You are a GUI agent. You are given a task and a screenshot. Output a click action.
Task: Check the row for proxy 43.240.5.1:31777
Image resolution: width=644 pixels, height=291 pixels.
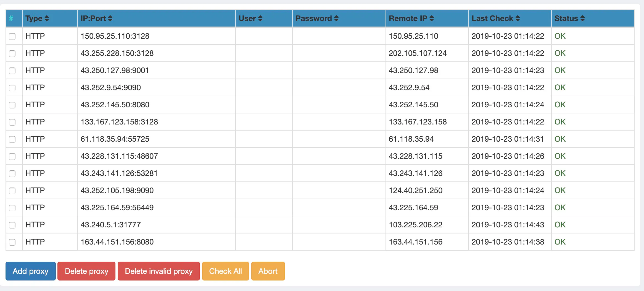[x=12, y=225]
